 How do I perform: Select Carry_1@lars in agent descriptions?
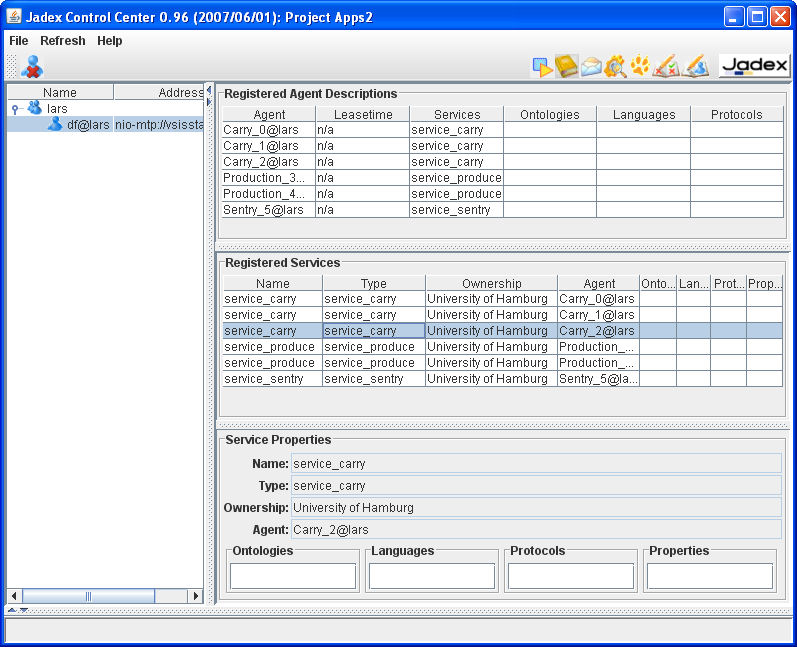click(269, 146)
